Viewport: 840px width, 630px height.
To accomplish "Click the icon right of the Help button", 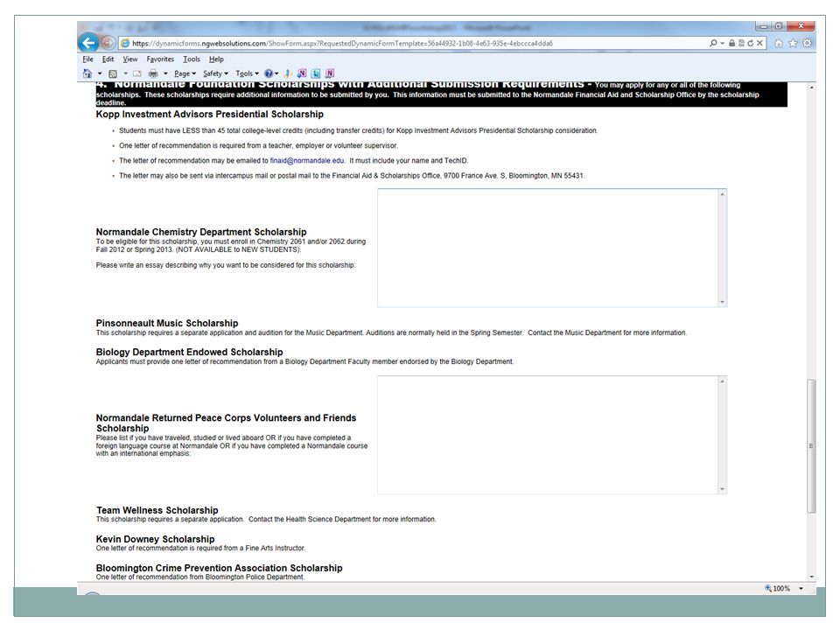I will pyautogui.click(x=288, y=73).
